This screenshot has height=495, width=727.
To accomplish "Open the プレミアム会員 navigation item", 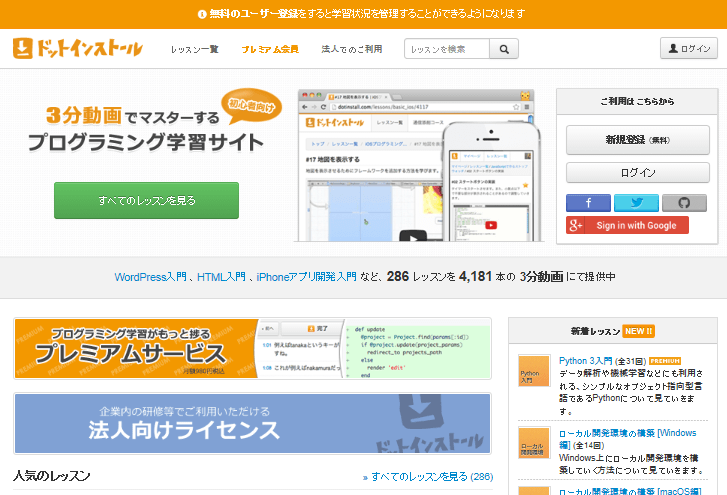I will point(270,49).
